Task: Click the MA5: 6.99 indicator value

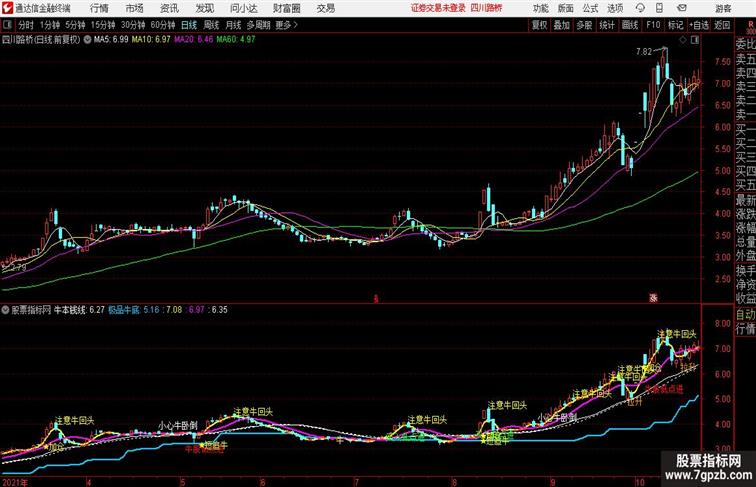Action: point(111,40)
